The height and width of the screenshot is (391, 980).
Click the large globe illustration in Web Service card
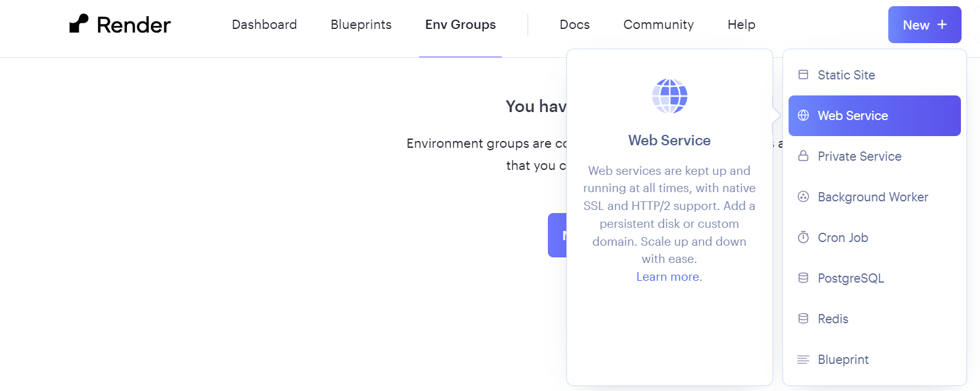[670, 96]
